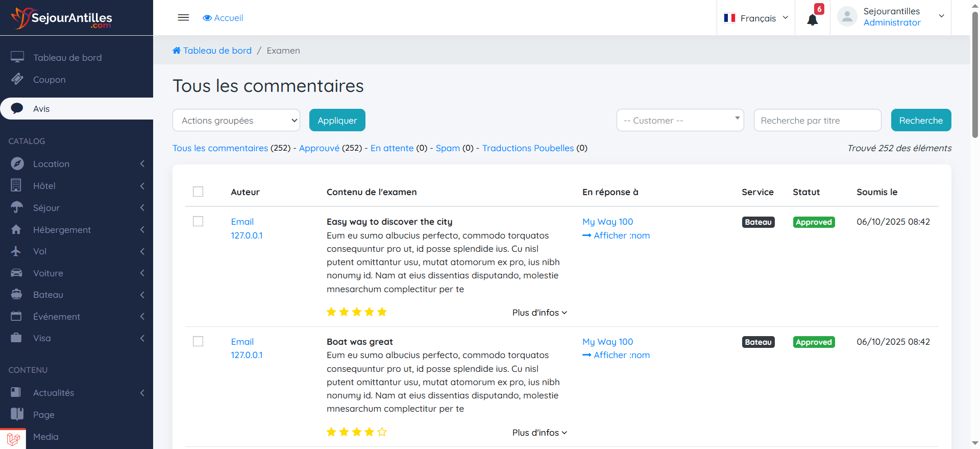Click the hamburger menu icon
The width and height of the screenshot is (980, 449).
pos(183,18)
